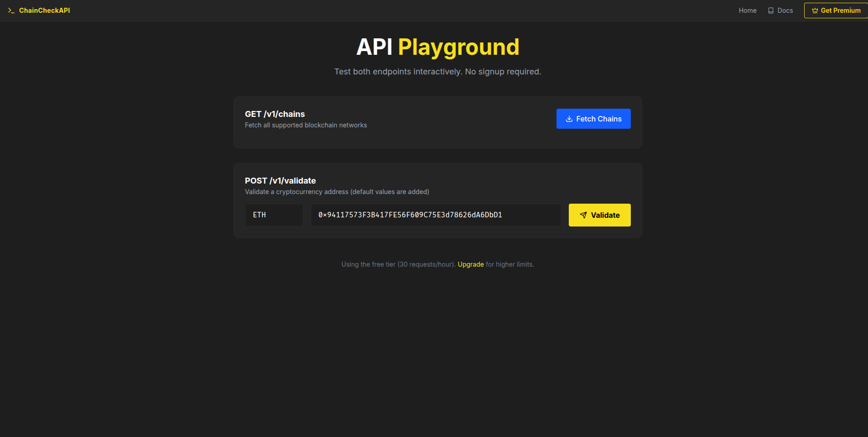
Task: Click the 0x94117573 address text to edit it
Action: click(x=410, y=215)
